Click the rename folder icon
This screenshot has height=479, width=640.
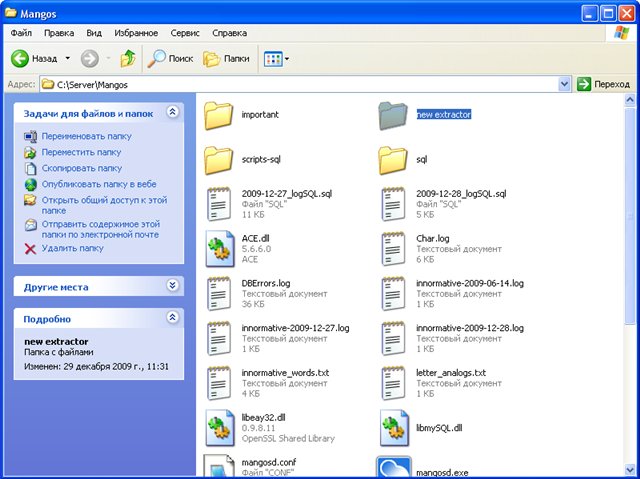(x=31, y=137)
